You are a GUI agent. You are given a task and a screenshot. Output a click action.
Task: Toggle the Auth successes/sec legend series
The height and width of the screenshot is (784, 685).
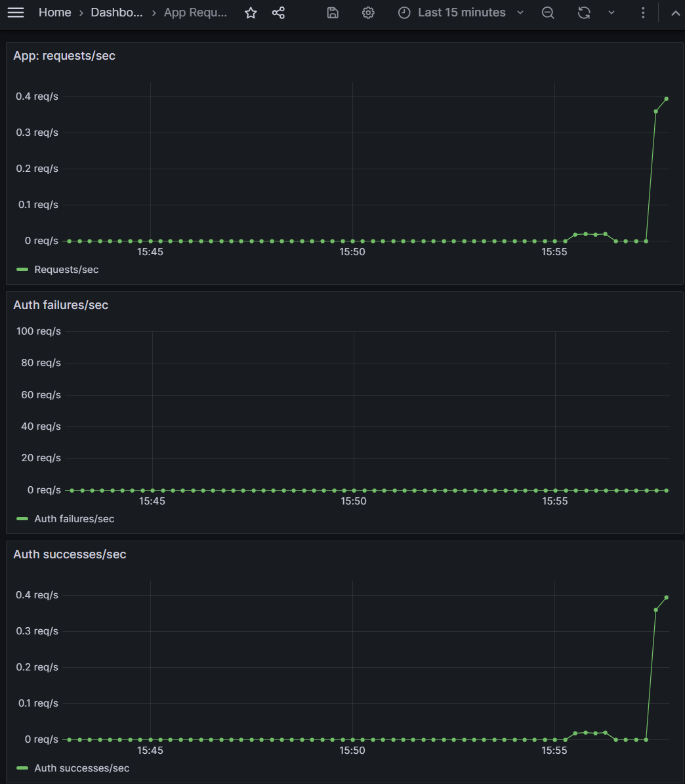(x=81, y=768)
